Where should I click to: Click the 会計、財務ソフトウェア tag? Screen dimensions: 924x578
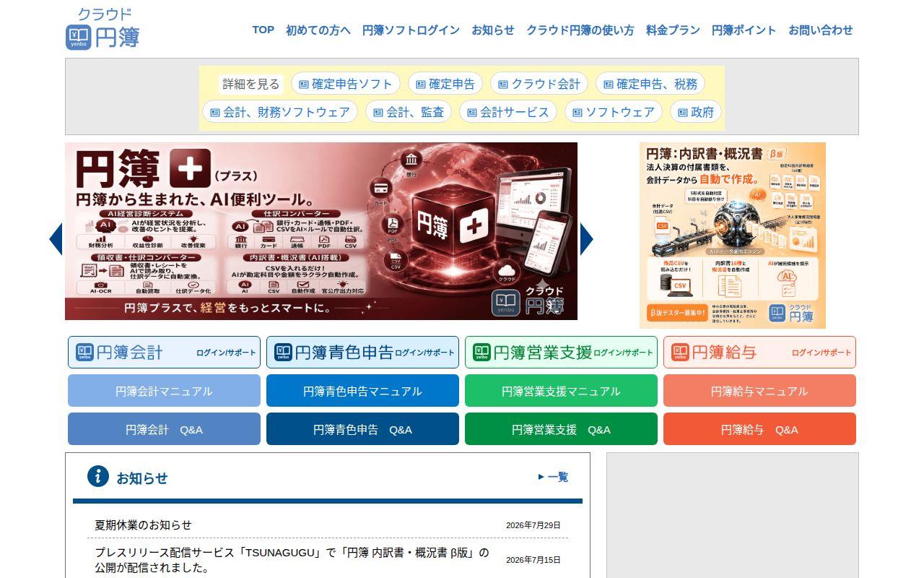(x=280, y=112)
